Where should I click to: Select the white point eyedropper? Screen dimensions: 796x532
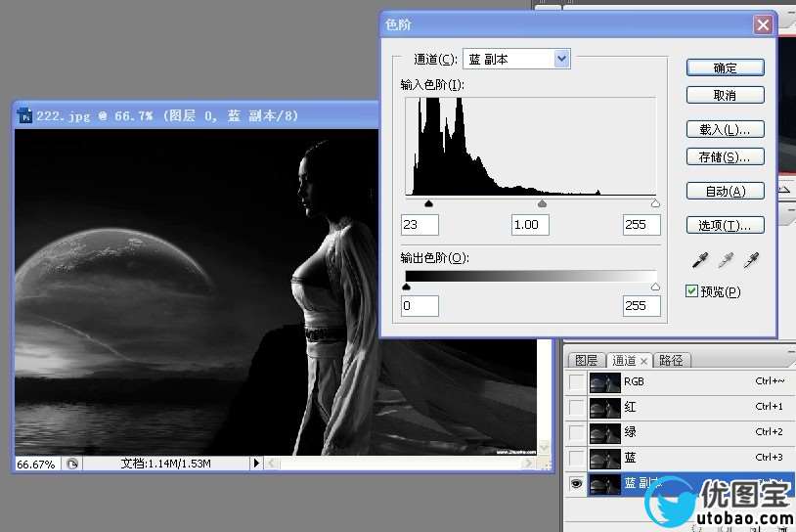click(751, 260)
